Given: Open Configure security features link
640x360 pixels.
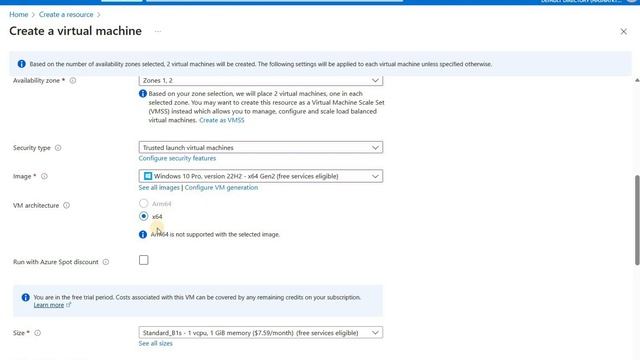Looking at the screenshot, I should pyautogui.click(x=177, y=158).
